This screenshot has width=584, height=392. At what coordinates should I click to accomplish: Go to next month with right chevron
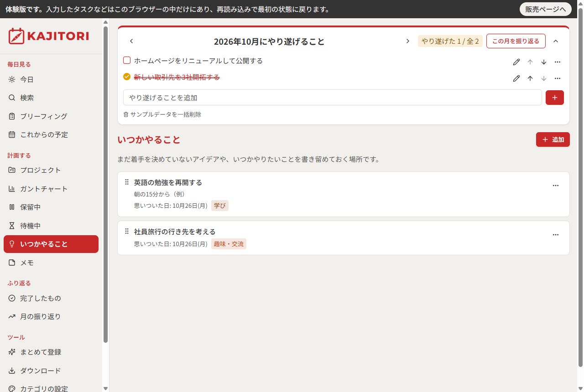pos(407,41)
